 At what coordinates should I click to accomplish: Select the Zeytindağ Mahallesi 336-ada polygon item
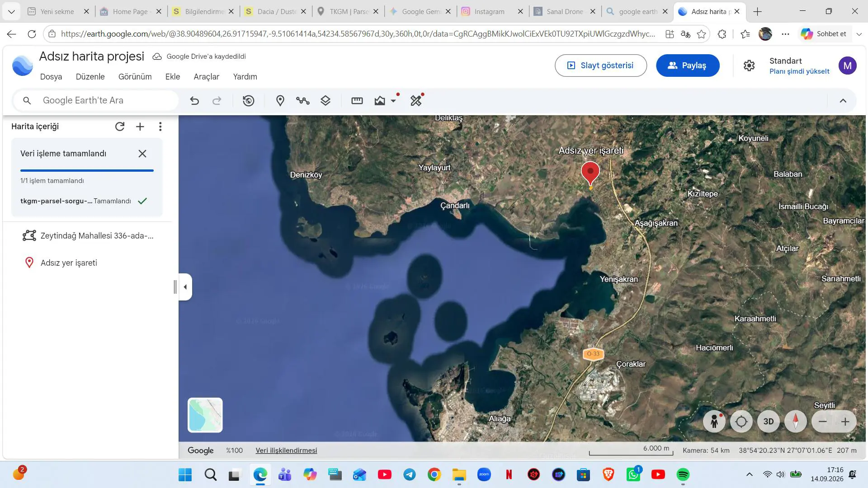(x=88, y=235)
